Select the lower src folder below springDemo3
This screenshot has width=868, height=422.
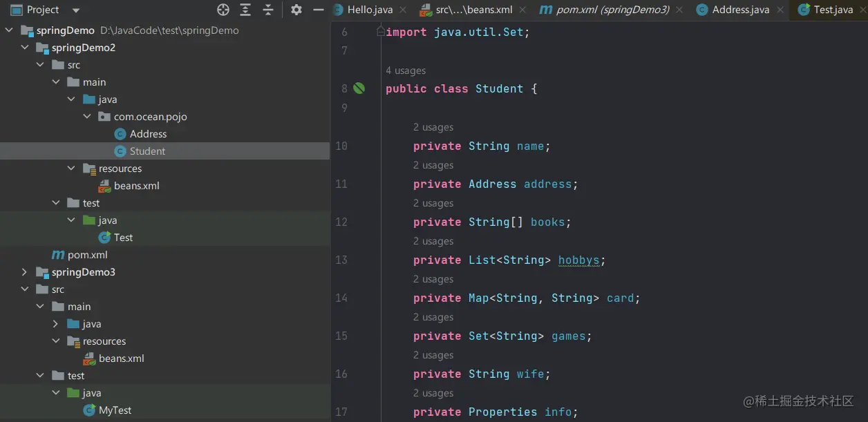58,289
